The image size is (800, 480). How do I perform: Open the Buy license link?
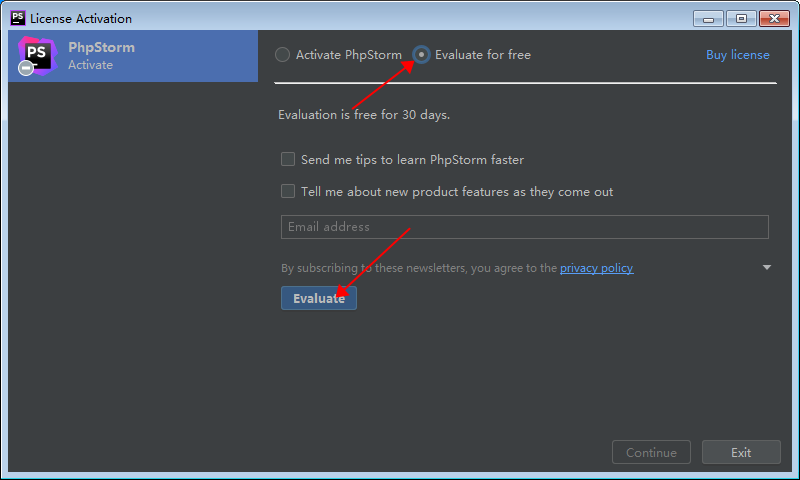coord(737,55)
